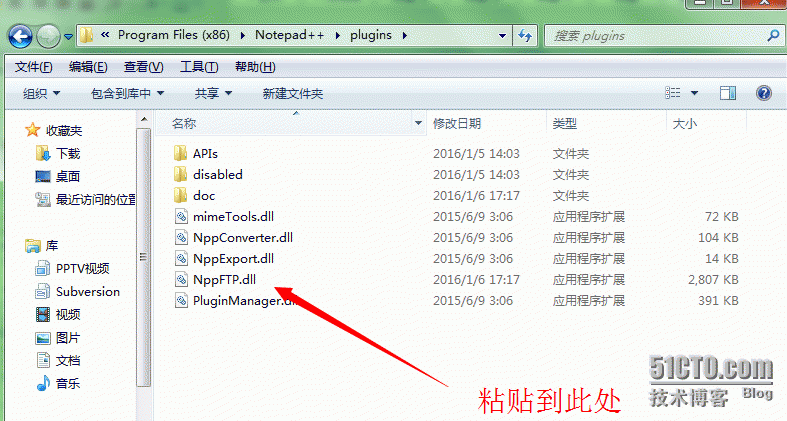787x421 pixels.
Task: Expand arrow after Notepad++ breadcrumb
Action: coord(337,36)
